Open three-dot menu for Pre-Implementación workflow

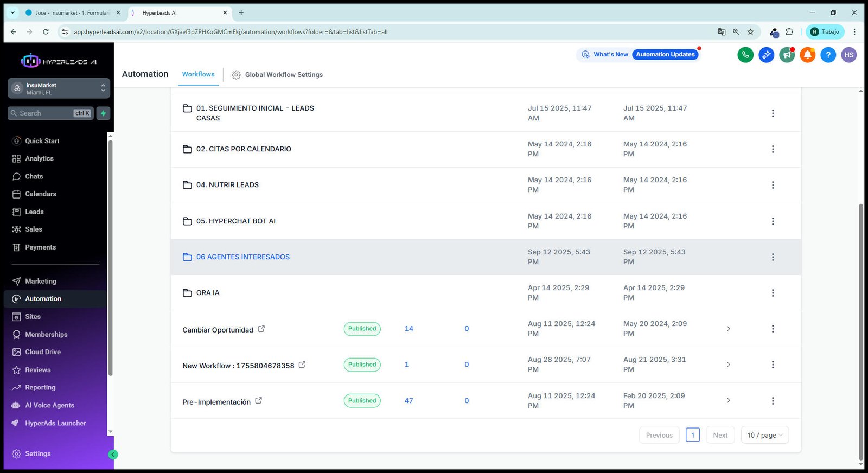pos(773,401)
